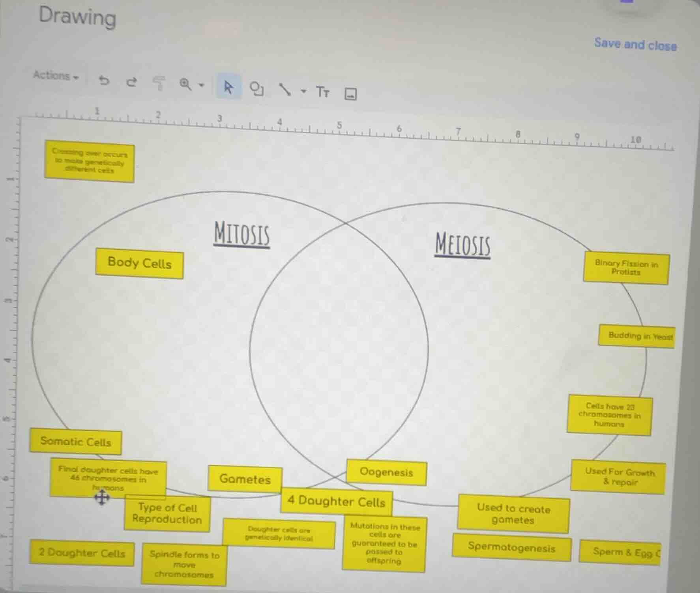Click the Redo icon

tap(131, 82)
